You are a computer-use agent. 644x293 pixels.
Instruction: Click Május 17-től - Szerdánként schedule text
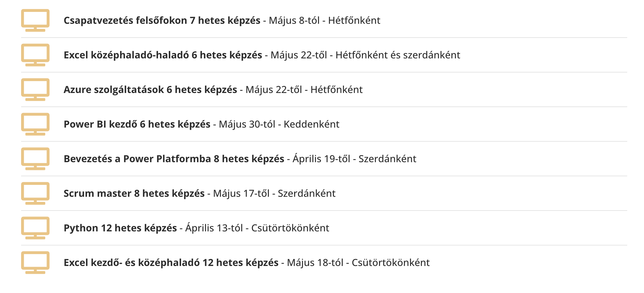(x=274, y=194)
